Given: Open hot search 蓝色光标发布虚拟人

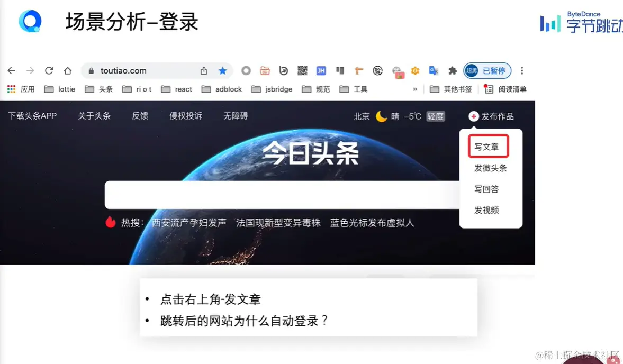Looking at the screenshot, I should tap(372, 223).
